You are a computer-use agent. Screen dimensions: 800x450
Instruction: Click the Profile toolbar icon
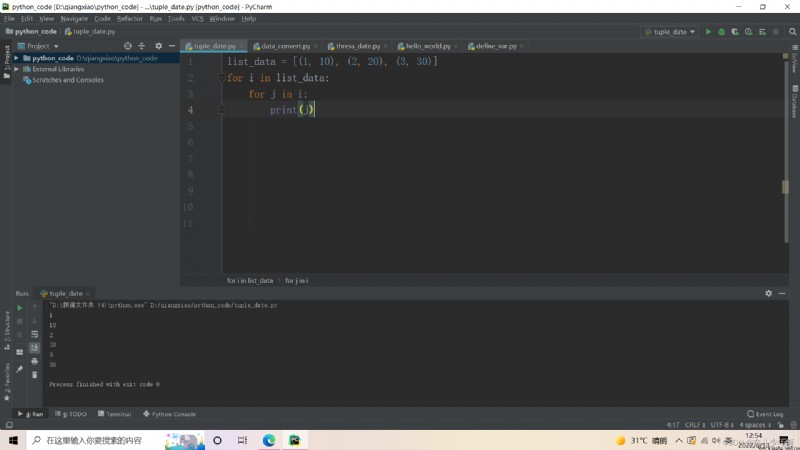[x=748, y=32]
